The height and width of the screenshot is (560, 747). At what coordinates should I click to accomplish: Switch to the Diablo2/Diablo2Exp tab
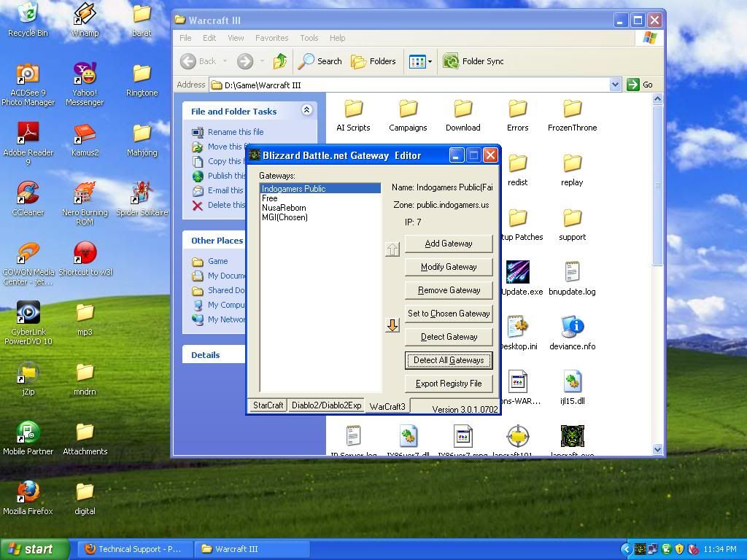coord(326,405)
